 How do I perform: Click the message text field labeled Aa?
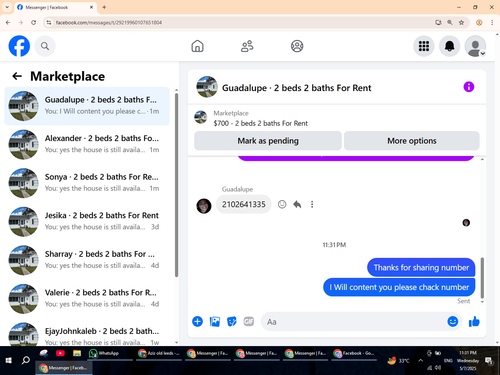[x=353, y=322]
